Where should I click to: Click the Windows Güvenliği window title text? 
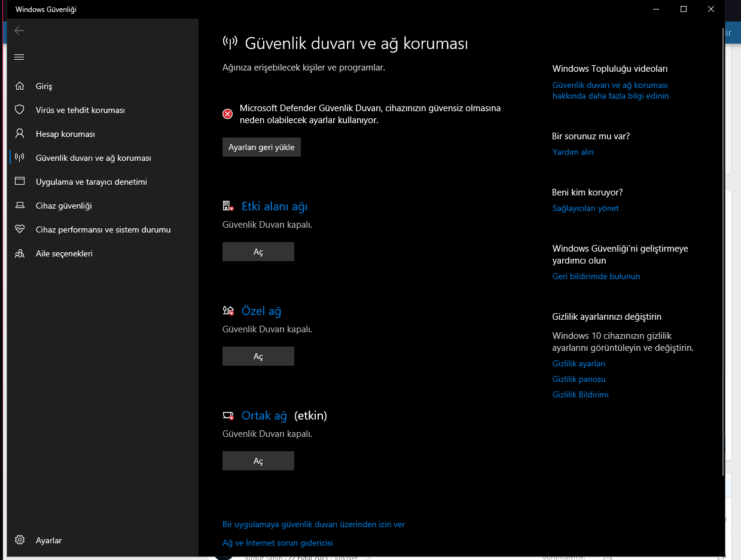coord(46,10)
